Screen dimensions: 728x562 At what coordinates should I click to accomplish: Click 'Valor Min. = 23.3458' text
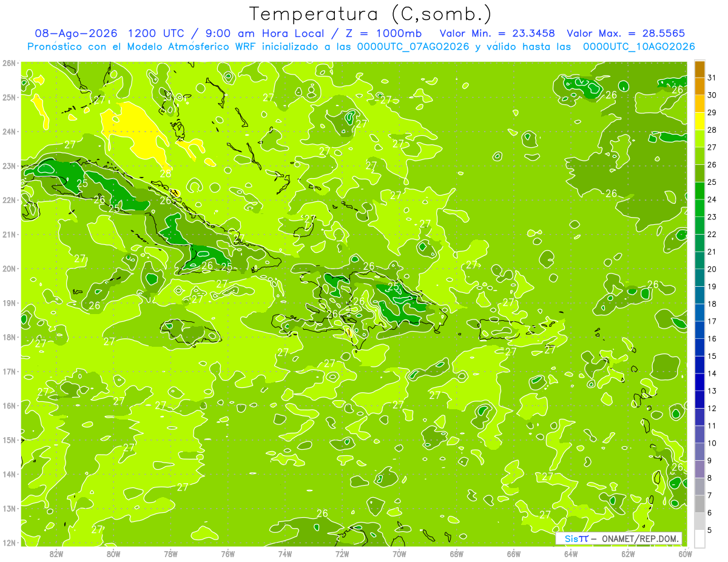[498, 33]
